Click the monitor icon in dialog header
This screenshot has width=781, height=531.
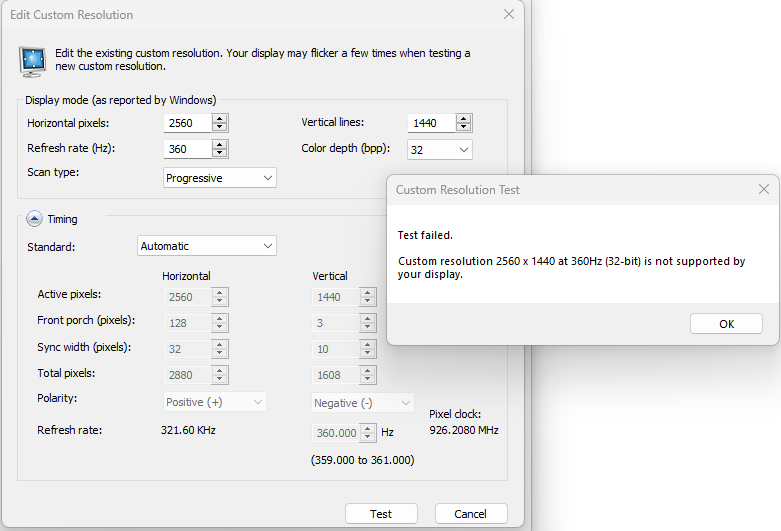[x=33, y=60]
